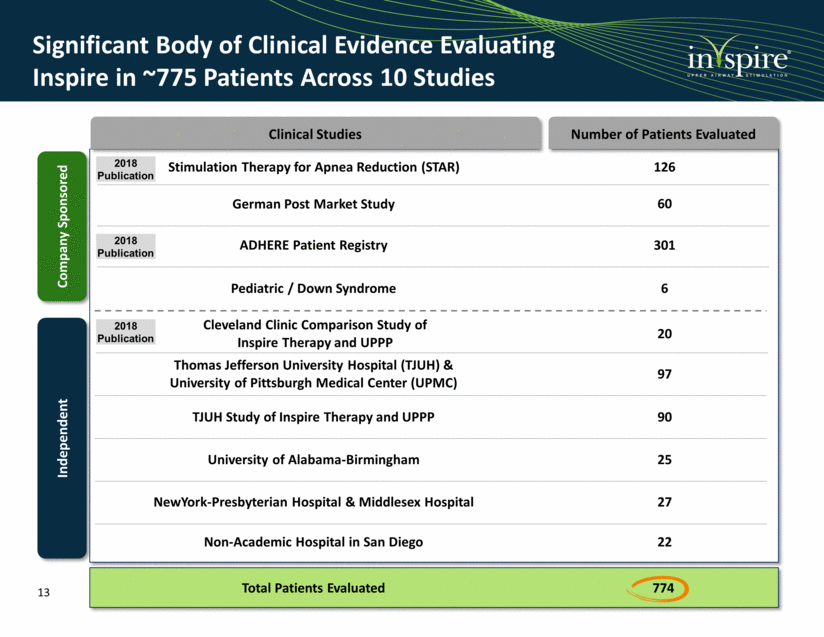This screenshot has width=824, height=637.
Task: Select the dark blue 'Independent' label
Action: click(x=63, y=438)
